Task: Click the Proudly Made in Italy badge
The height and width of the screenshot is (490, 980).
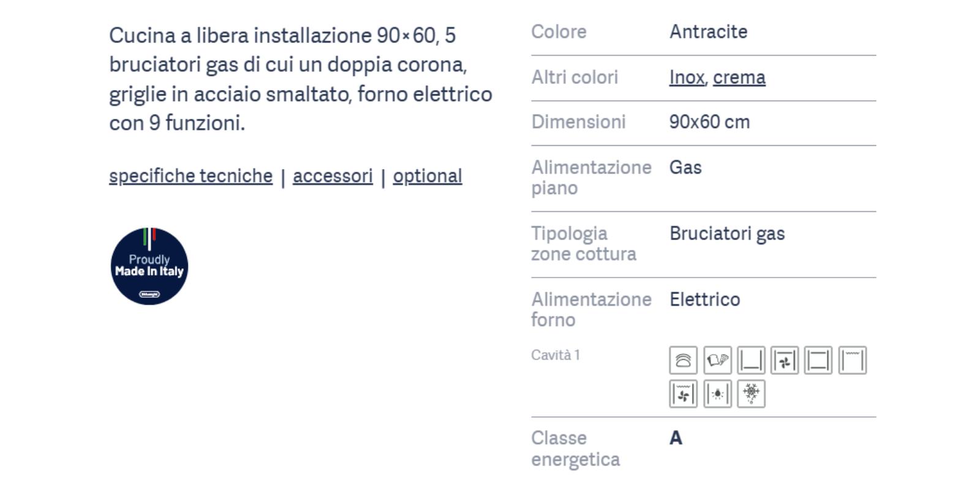Action: point(149,266)
